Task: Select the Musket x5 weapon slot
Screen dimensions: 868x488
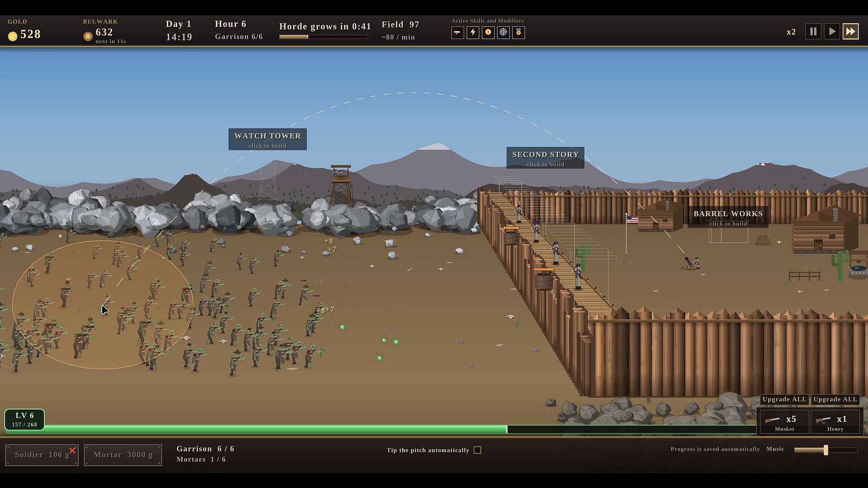Action: (x=784, y=422)
